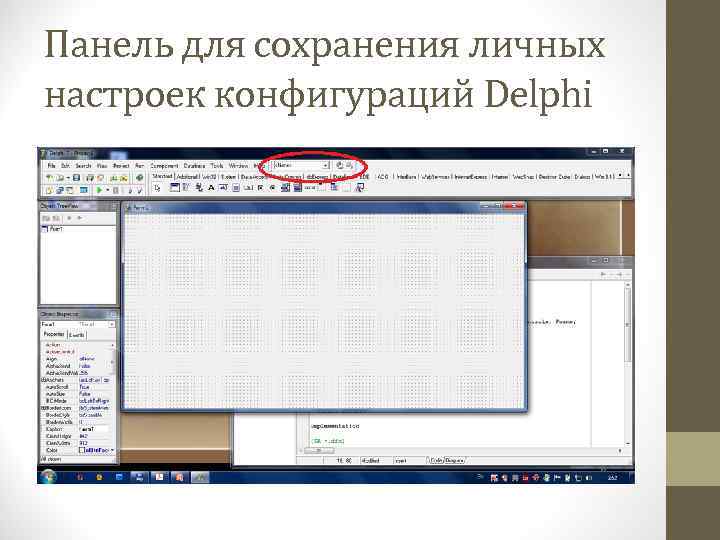The image size is (720, 540).
Task: Pick the CheckBox component icon
Action: (260, 187)
